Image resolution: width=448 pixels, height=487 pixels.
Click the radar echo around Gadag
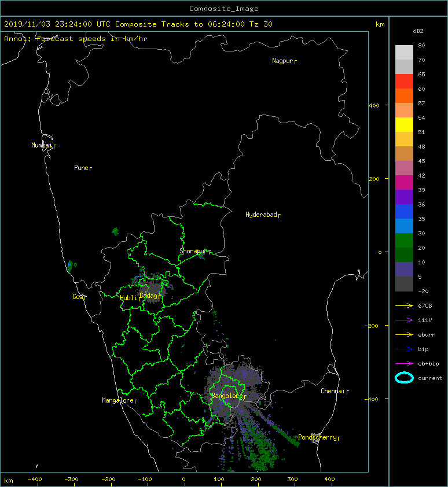click(x=152, y=289)
